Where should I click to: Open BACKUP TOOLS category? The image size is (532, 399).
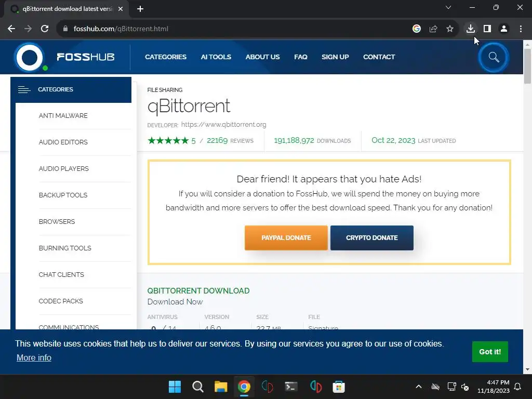63,195
